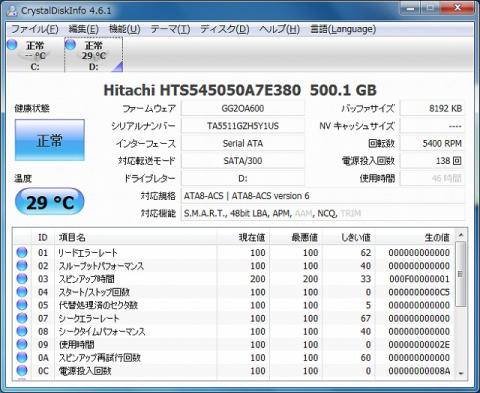Select the リードエラーレート row name

click(88, 253)
